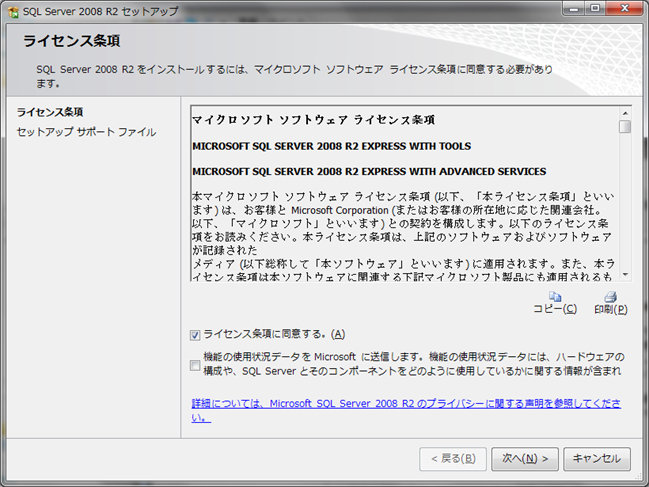Click the SQL Server setup title bar icon
Screen dimensions: 649x487
13,12
